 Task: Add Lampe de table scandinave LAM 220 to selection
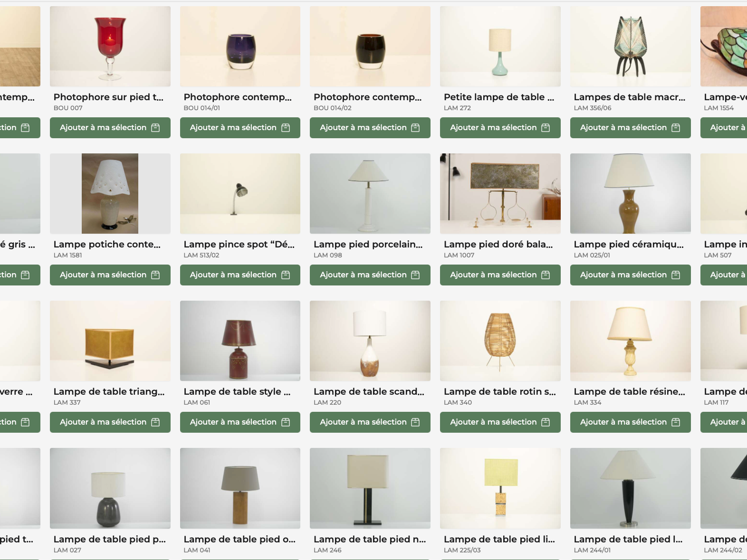(370, 422)
